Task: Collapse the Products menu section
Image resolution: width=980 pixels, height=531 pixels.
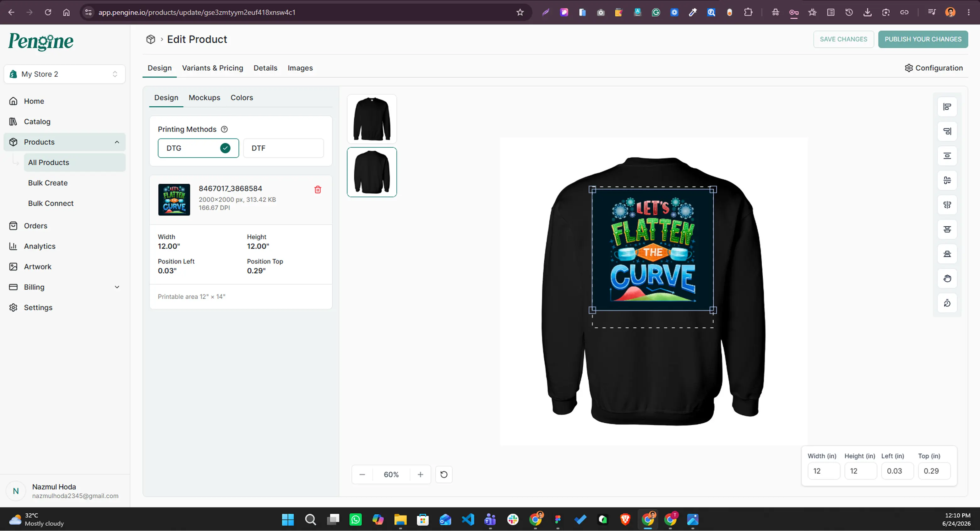Action: tap(117, 142)
